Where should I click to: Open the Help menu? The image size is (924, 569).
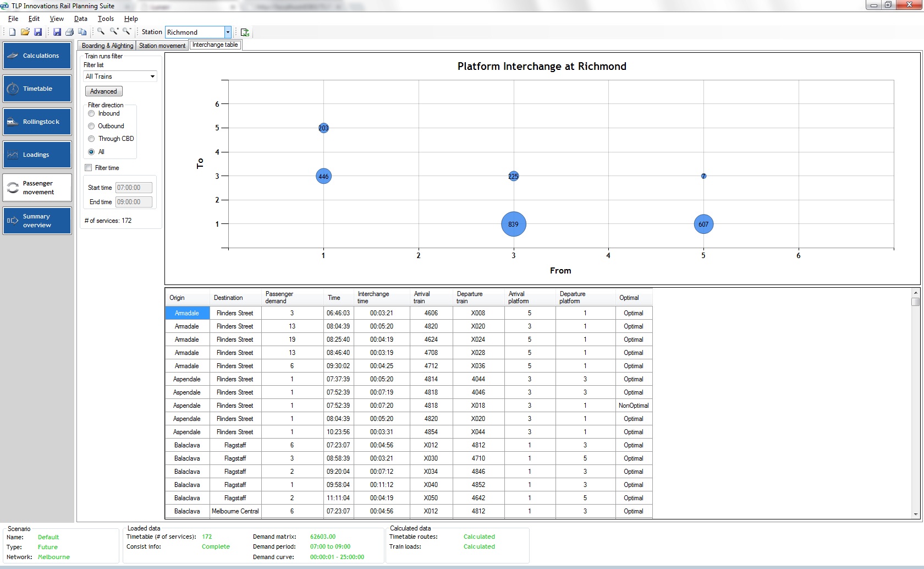pyautogui.click(x=131, y=19)
